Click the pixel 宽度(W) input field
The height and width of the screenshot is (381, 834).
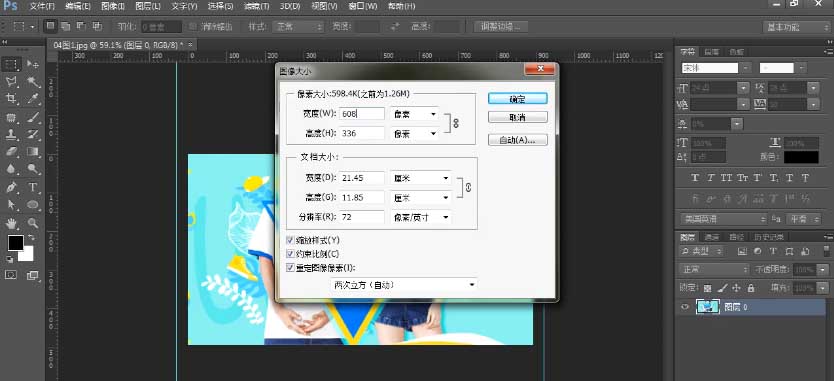pyautogui.click(x=362, y=114)
